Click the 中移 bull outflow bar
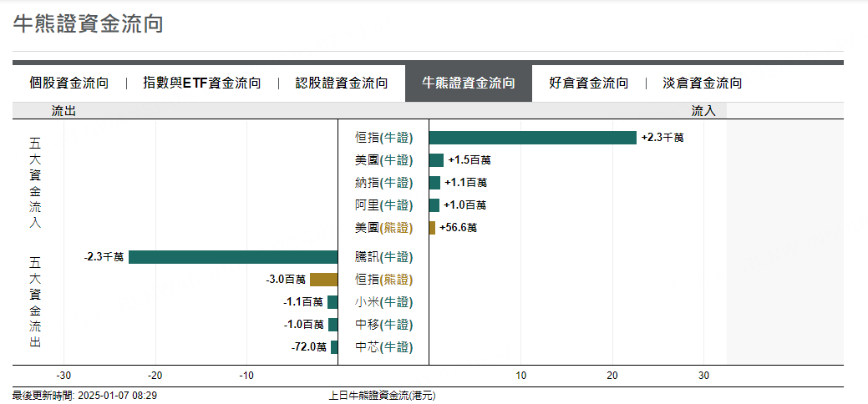Screen dimensions: 868x404 [x=333, y=325]
